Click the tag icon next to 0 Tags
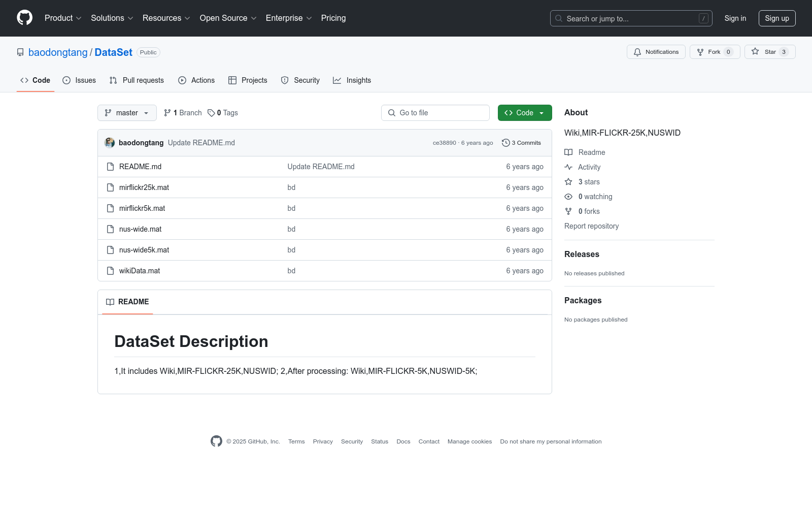The width and height of the screenshot is (812, 508). click(x=211, y=113)
